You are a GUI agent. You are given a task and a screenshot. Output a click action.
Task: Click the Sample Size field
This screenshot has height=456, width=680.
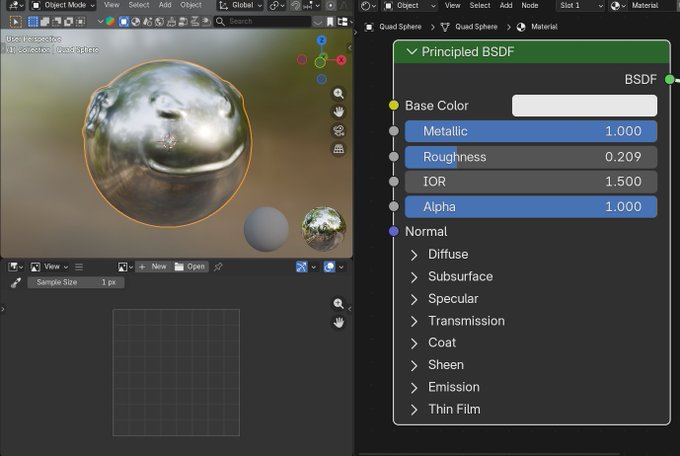click(76, 282)
